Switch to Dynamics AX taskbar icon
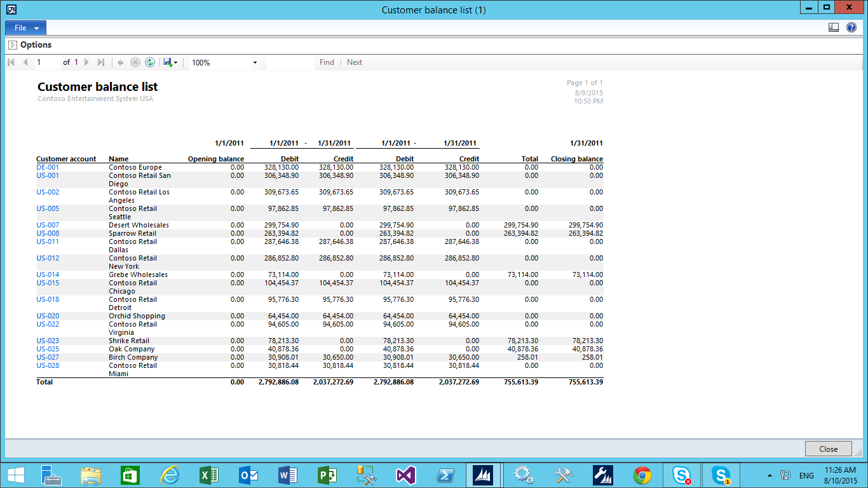 click(484, 475)
